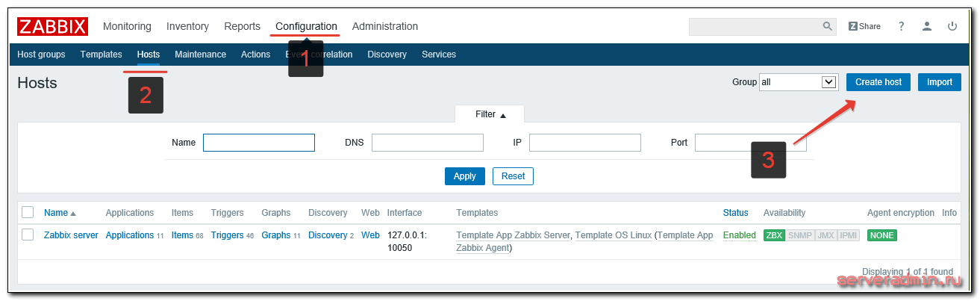Open the Group dropdown
The width and height of the screenshot is (980, 301).
click(x=798, y=82)
